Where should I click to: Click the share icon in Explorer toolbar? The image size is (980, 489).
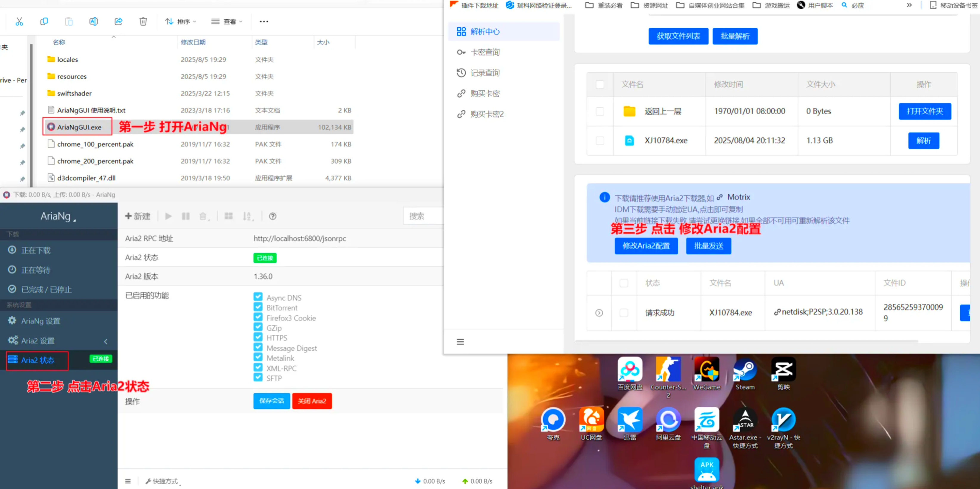click(x=118, y=22)
